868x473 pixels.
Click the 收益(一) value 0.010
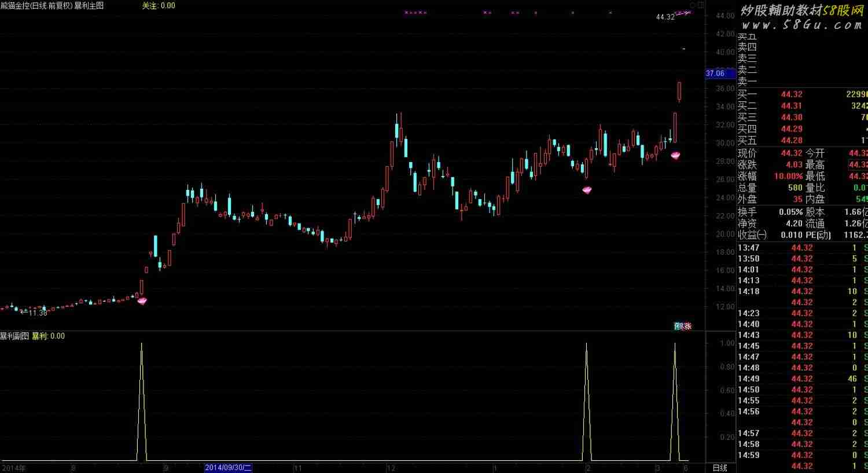(792, 235)
